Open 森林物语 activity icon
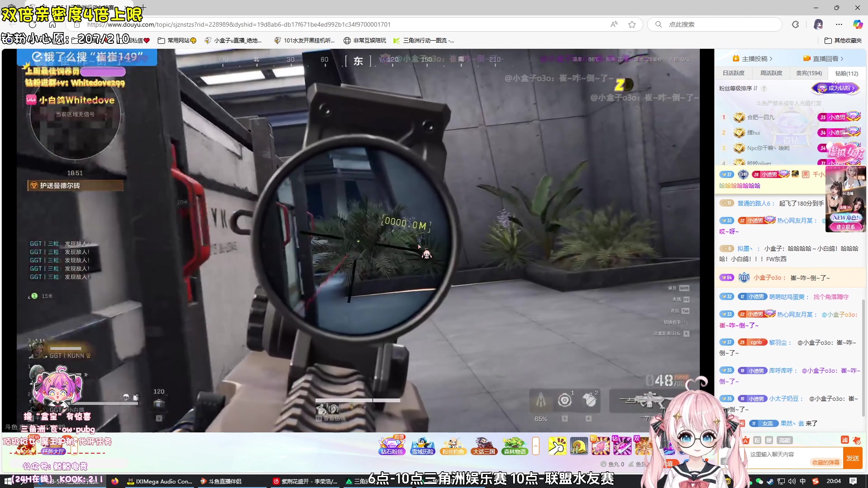 514,446
